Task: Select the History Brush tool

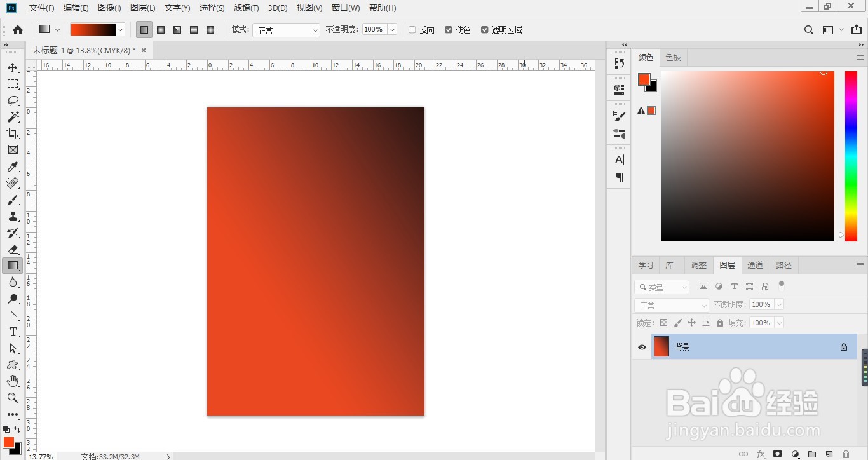Action: (13, 233)
